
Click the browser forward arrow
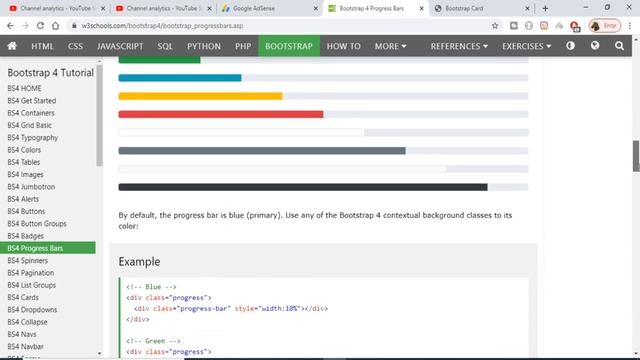pos(25,26)
